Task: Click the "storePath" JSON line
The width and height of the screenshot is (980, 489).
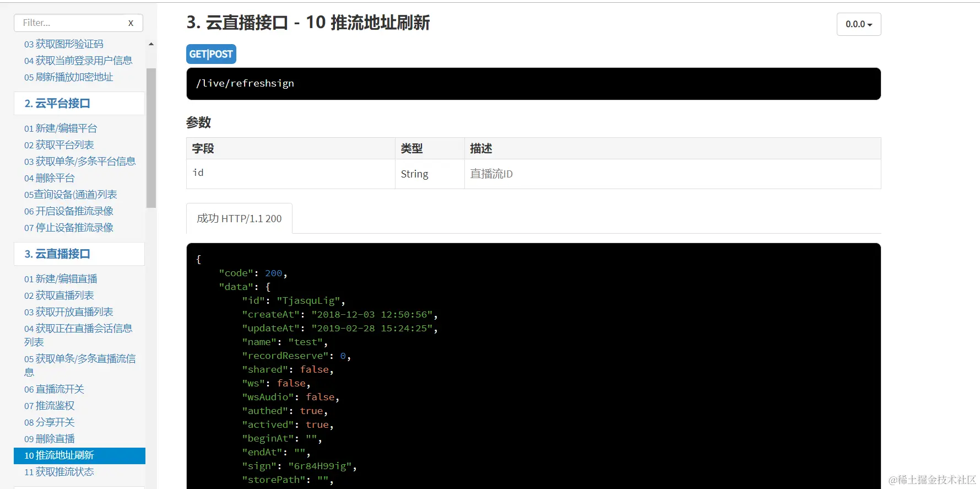Action: 288,480
